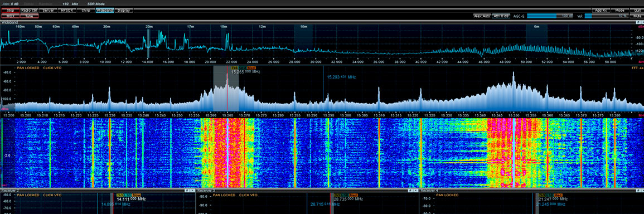Open the Mode selector
The height and width of the screenshot is (214, 644).
(620, 10)
